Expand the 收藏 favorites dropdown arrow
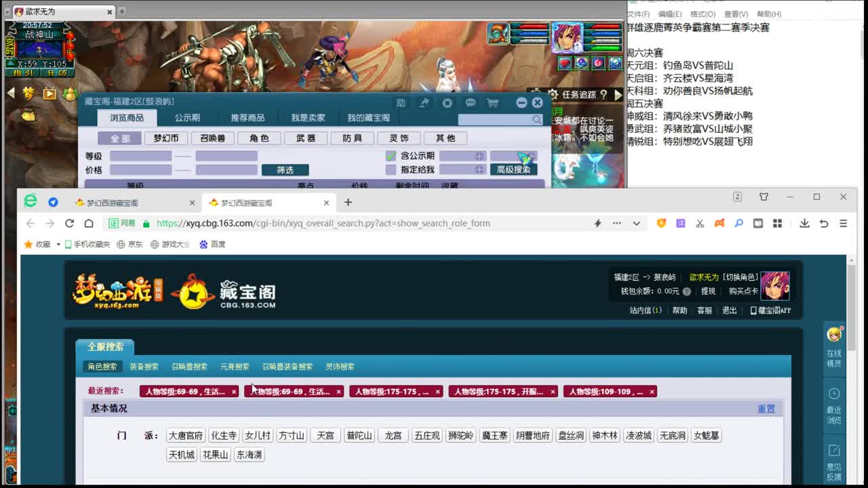868x488 pixels. click(x=58, y=244)
